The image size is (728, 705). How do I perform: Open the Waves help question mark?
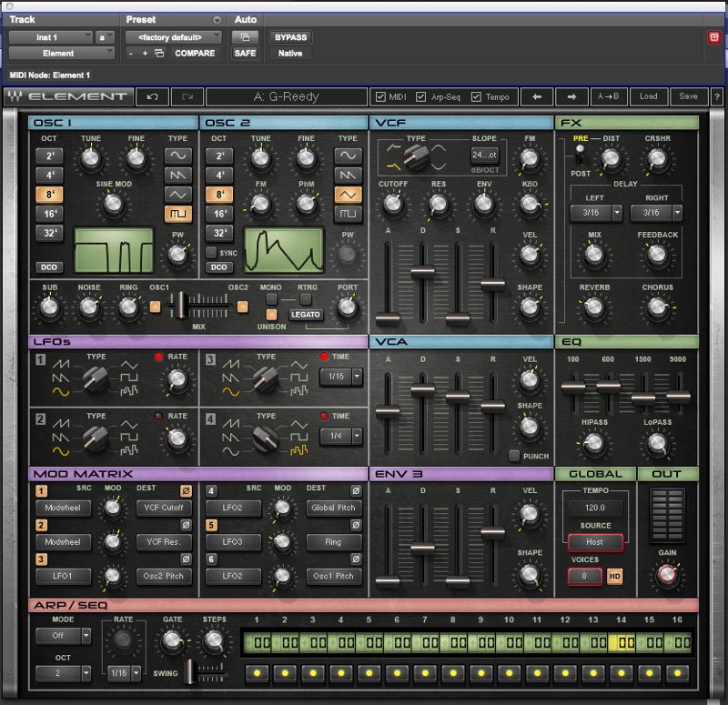click(717, 97)
